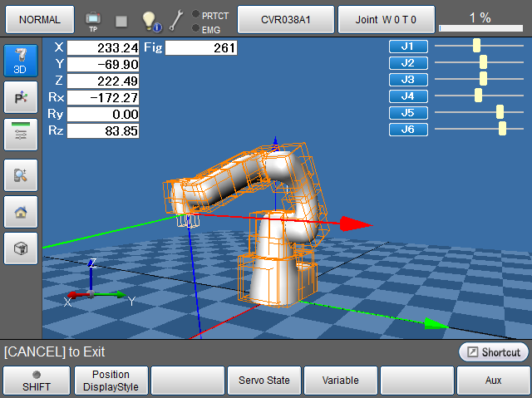
Task: Click the TP teach pendant icon
Action: (x=93, y=19)
